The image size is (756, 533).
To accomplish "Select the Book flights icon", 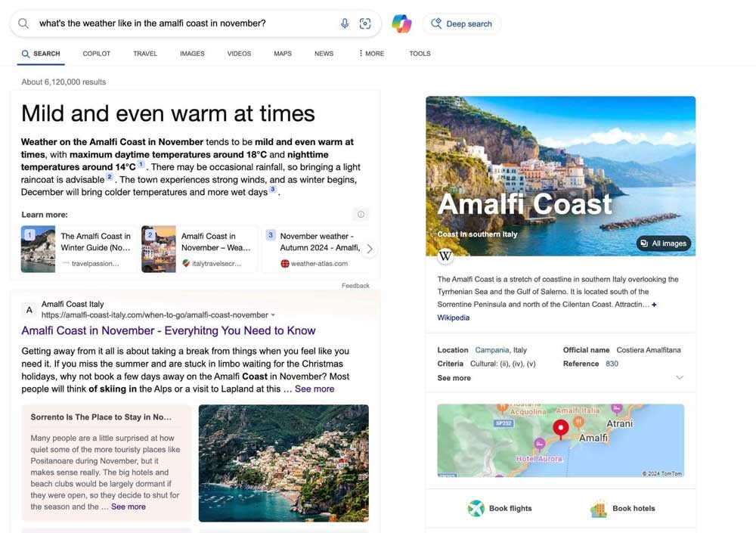I will pyautogui.click(x=476, y=508).
